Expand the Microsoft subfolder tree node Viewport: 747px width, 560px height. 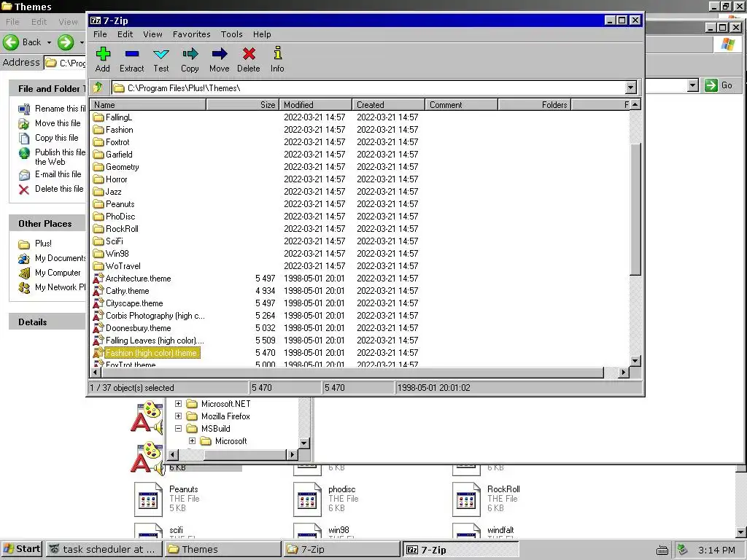192,440
